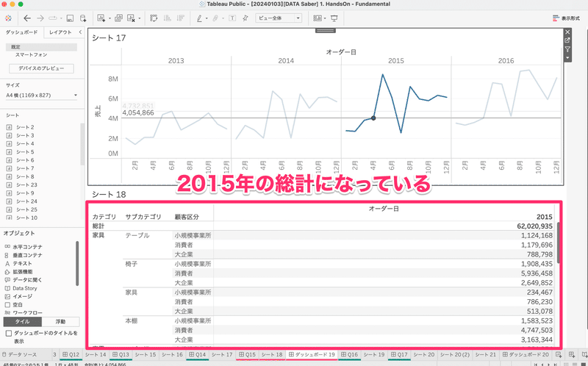588x366 pixels.
Task: Click the highlight pen icon
Action: (x=199, y=18)
